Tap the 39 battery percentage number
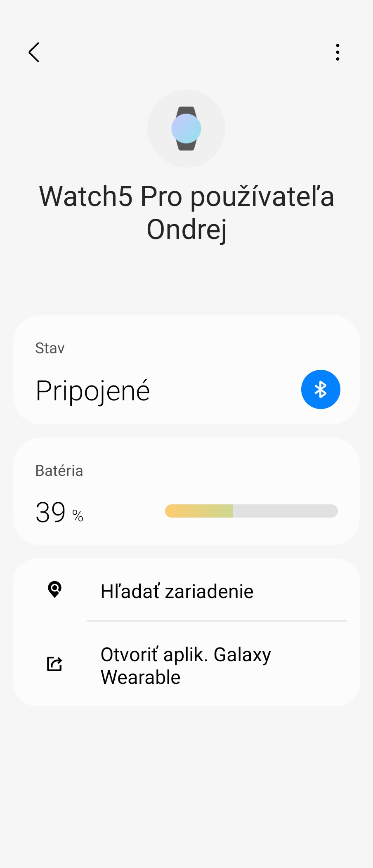Image resolution: width=373 pixels, height=868 pixels. tap(51, 512)
